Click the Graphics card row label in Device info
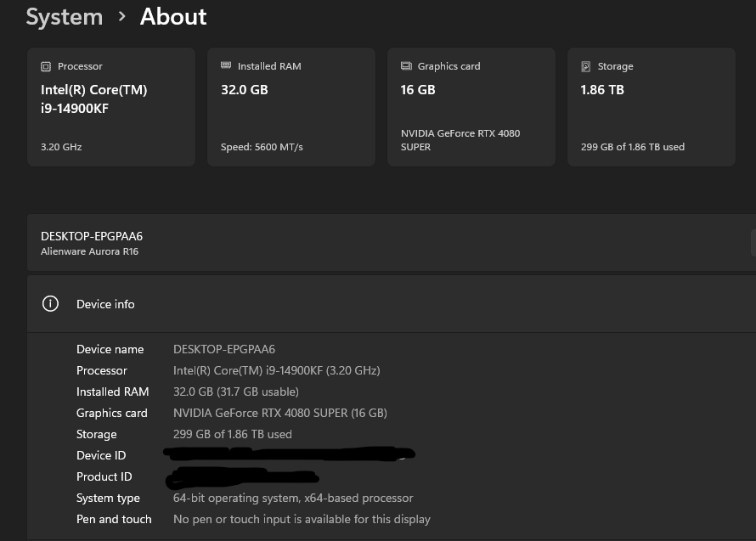Viewport: 756px width, 541px height. [112, 413]
